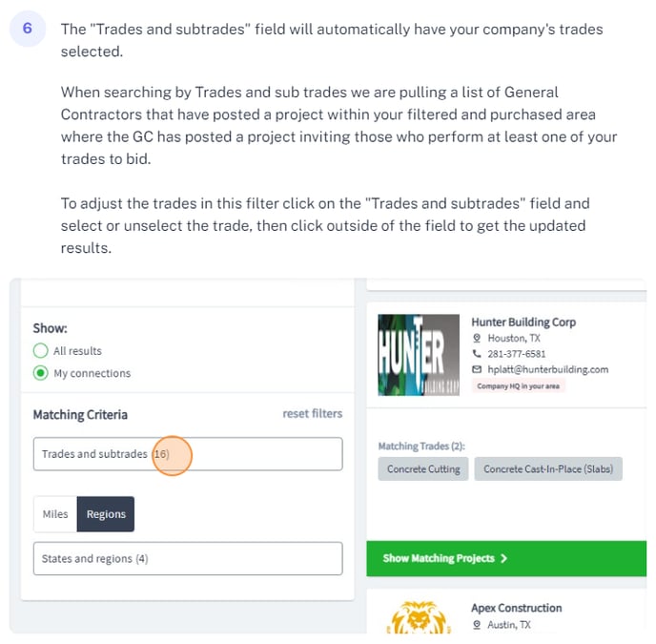This screenshot has width=656, height=644.
Task: Click the reset filters link
Action: pyautogui.click(x=313, y=414)
